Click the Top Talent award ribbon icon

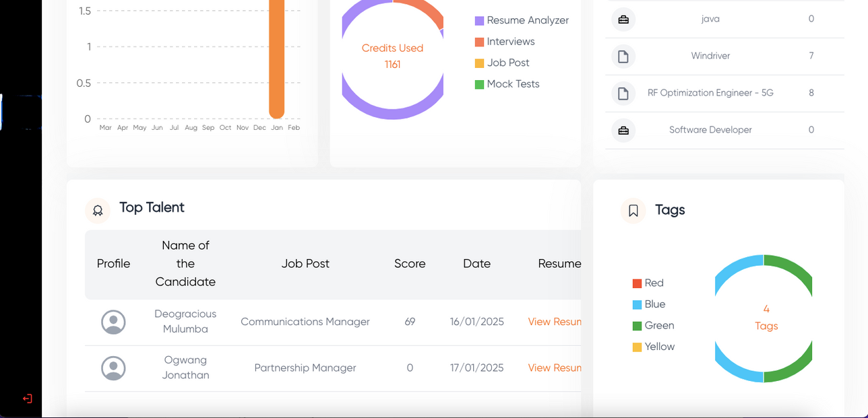tap(98, 211)
